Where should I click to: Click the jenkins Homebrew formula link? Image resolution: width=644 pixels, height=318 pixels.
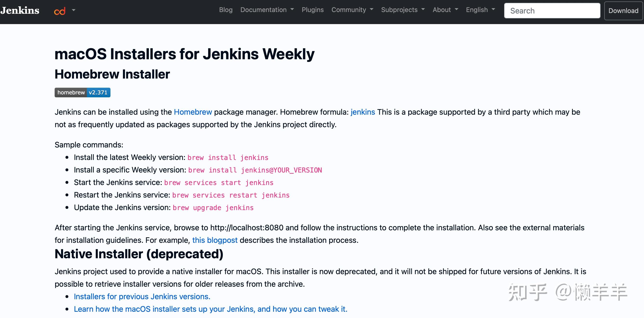pos(362,112)
